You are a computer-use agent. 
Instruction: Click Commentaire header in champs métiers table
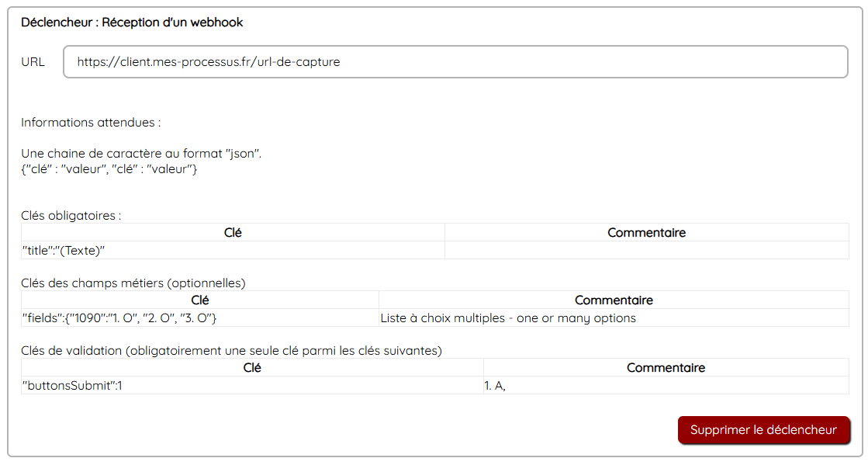point(614,300)
